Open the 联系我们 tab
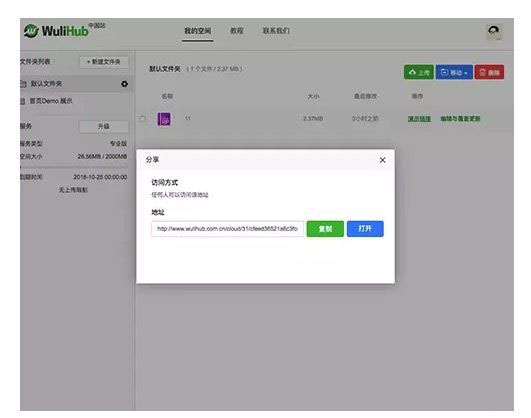 (x=276, y=31)
